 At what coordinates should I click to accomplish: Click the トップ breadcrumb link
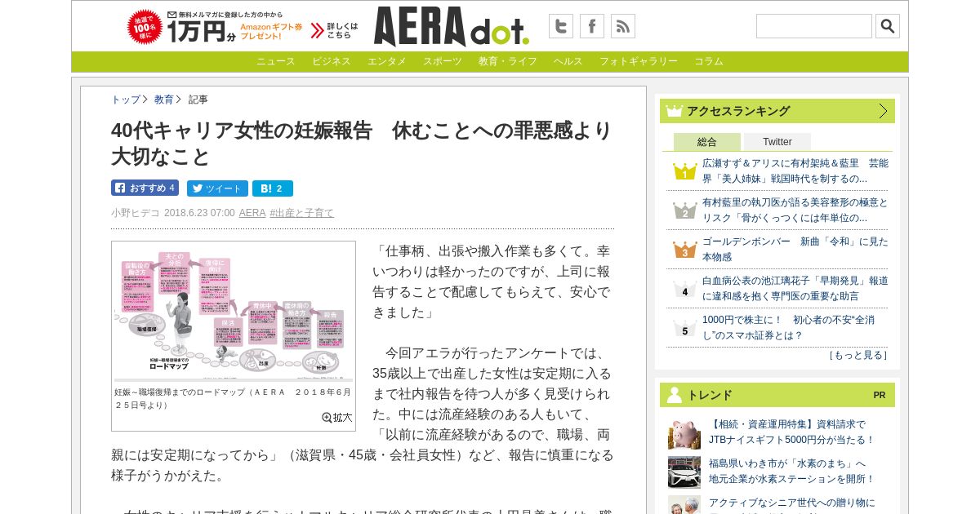click(126, 100)
